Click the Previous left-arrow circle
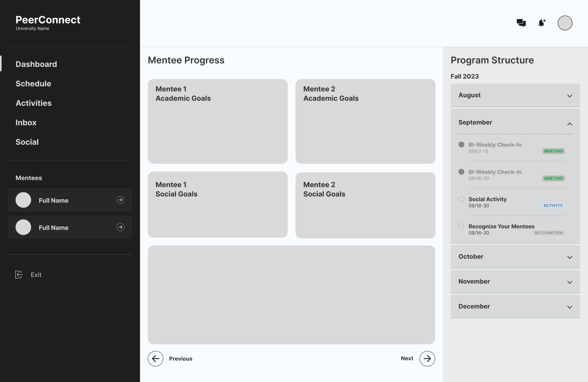588x382 pixels. 155,358
